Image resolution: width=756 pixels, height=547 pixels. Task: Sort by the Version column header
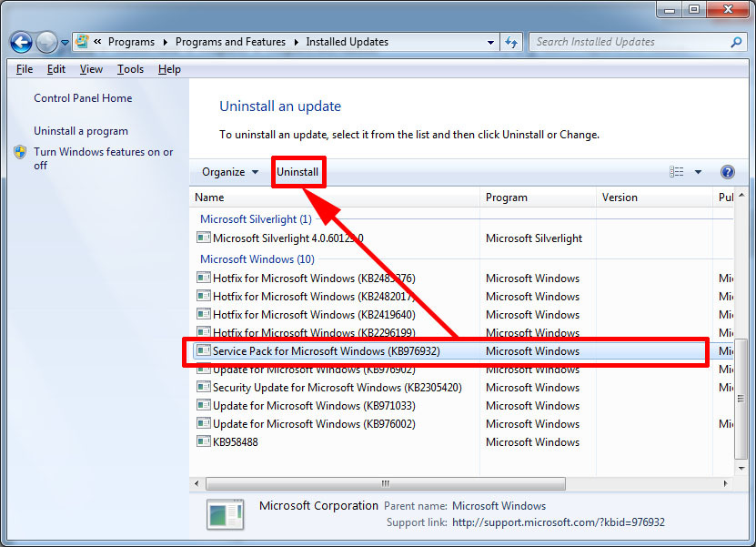[x=654, y=198]
